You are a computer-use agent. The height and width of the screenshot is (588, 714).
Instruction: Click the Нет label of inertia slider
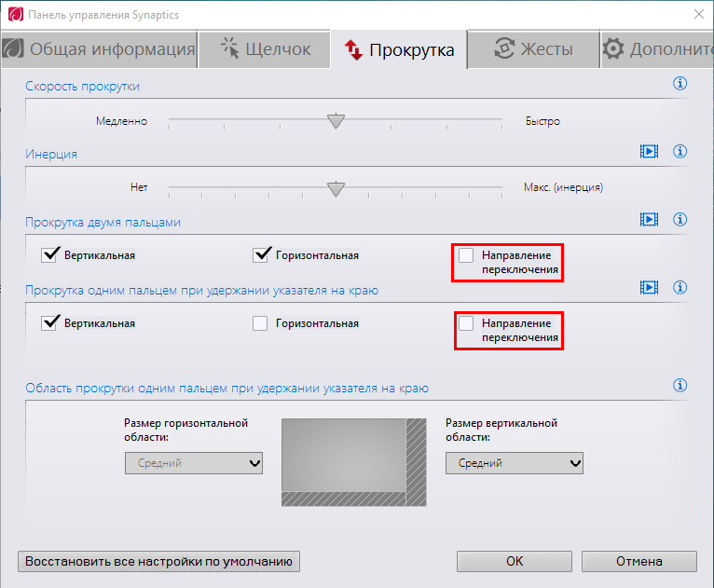(139, 187)
